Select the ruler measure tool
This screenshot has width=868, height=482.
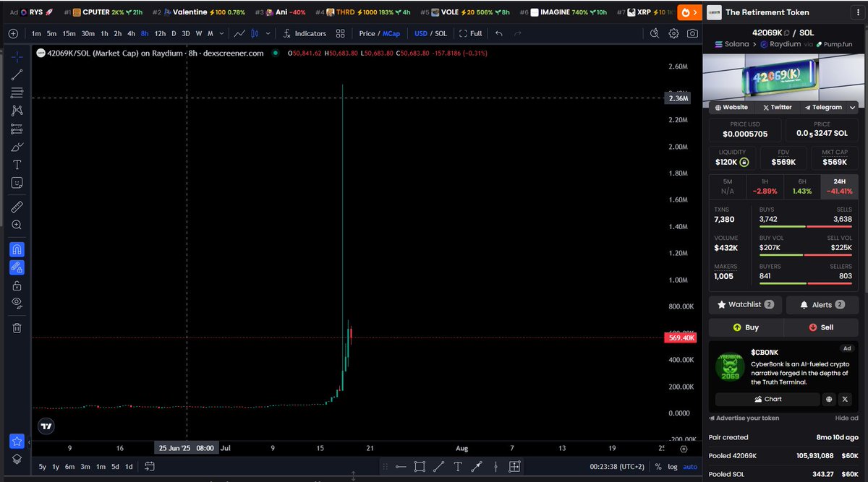pos(17,207)
